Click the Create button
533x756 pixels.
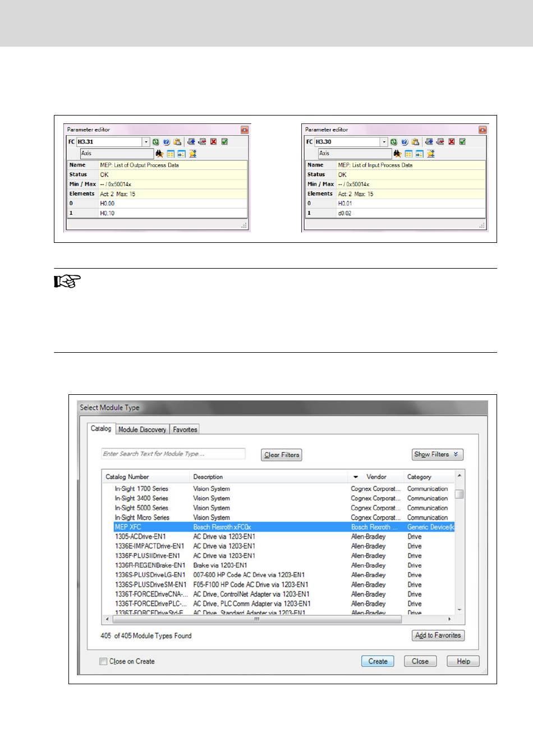pos(378,661)
